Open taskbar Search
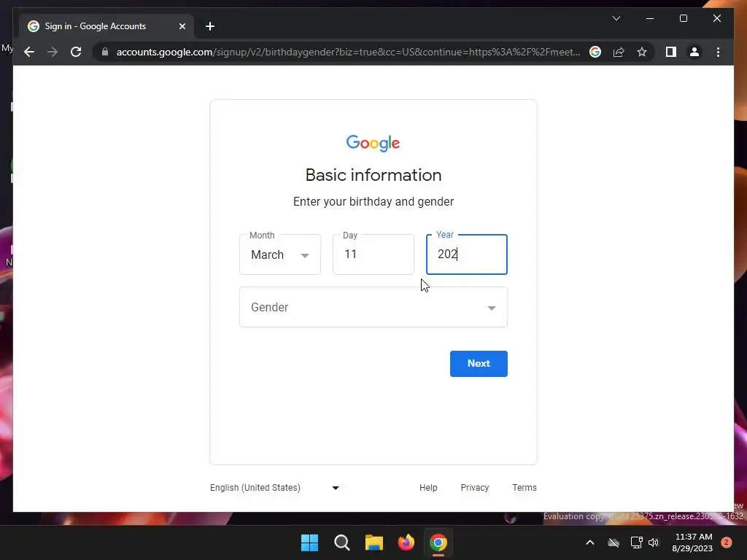The height and width of the screenshot is (560, 747). 341,542
